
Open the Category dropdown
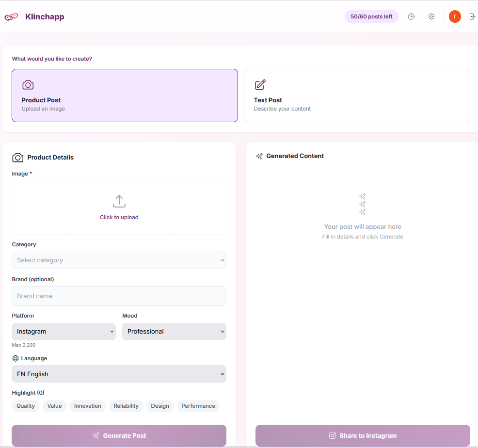119,260
